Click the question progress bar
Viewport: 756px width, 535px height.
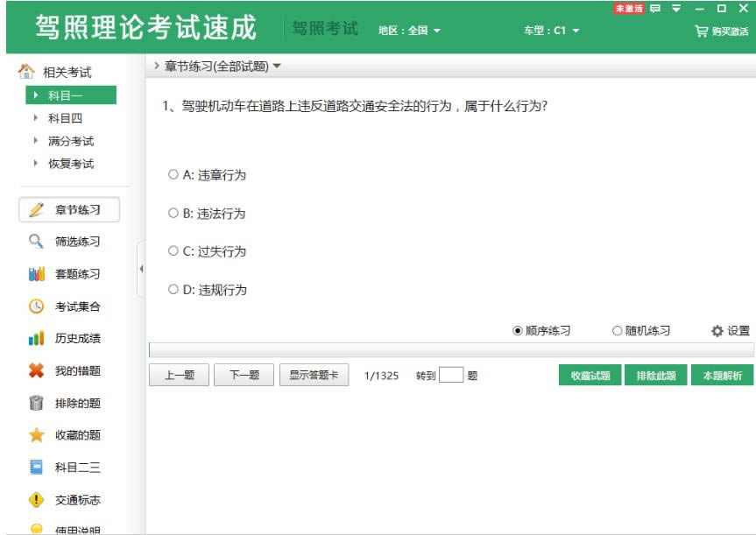(x=451, y=350)
